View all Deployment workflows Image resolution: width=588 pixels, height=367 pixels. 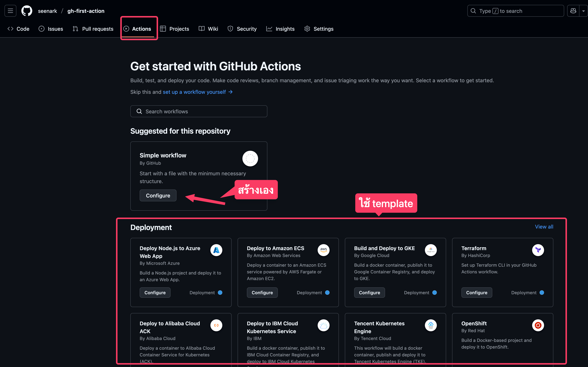(544, 227)
